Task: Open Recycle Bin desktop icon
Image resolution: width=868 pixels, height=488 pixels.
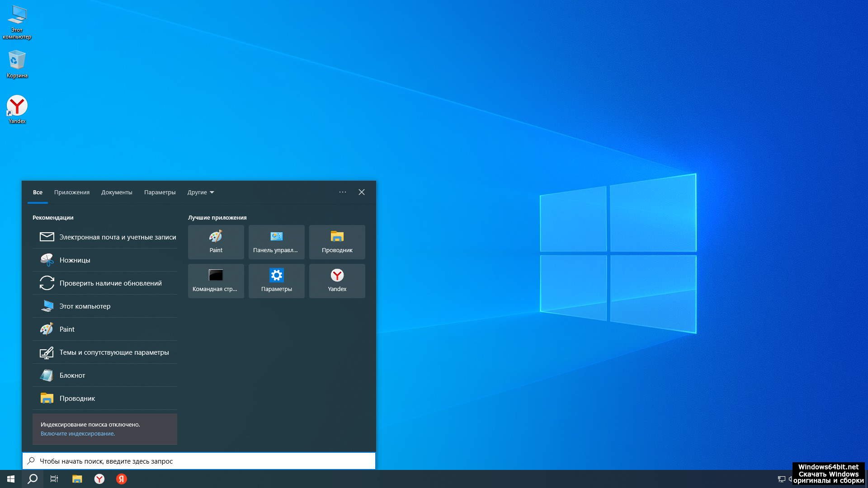Action: point(17,64)
